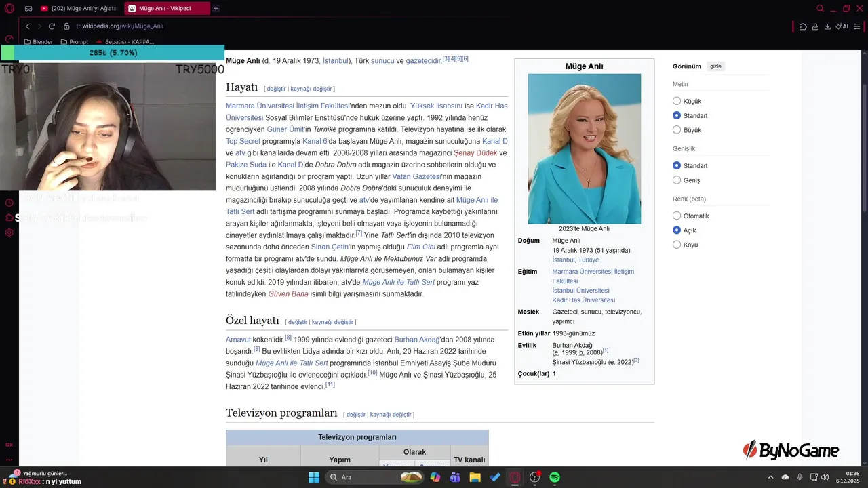
Task: Launch Copilot from the taskbar
Action: (x=435, y=477)
